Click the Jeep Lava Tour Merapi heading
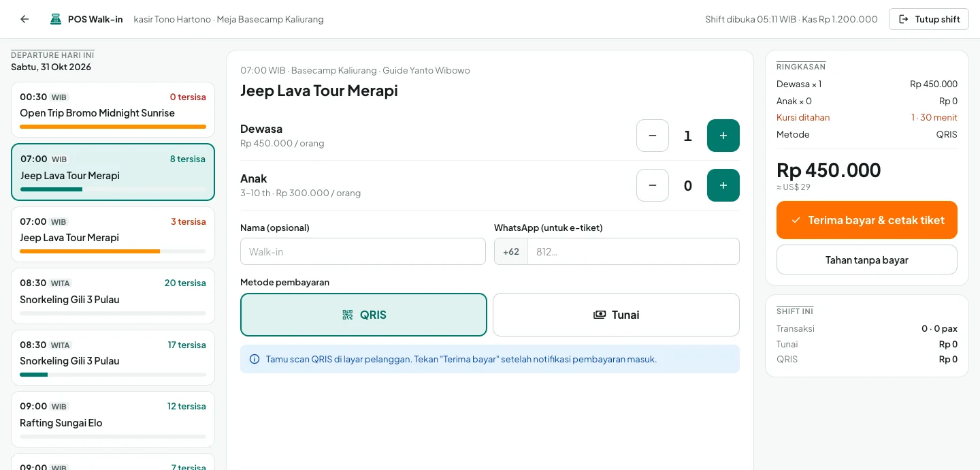The width and height of the screenshot is (980, 470). coord(319,91)
